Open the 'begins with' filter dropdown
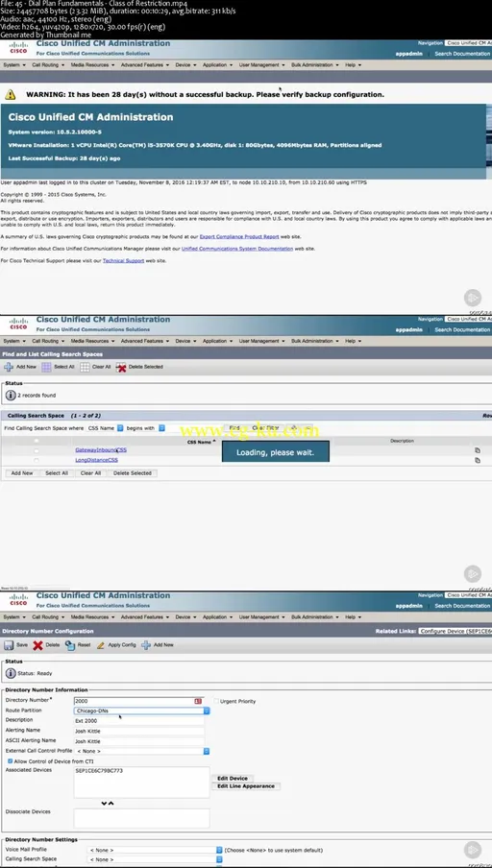Screen dimensions: 492x868 (x=145, y=428)
